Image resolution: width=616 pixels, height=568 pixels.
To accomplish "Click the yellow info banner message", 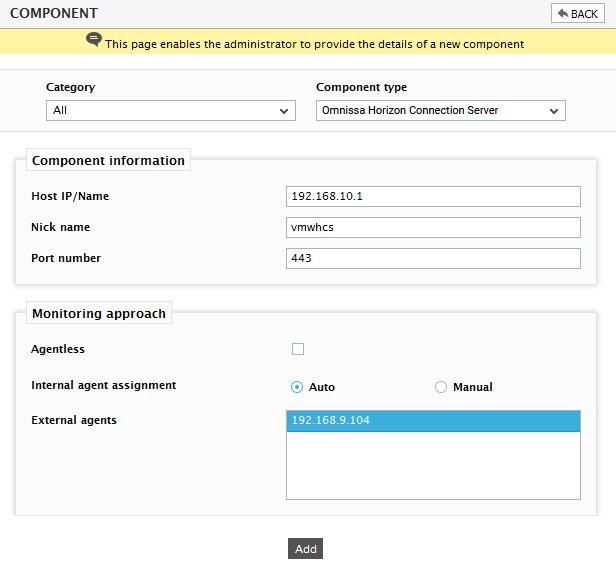I will point(314,44).
